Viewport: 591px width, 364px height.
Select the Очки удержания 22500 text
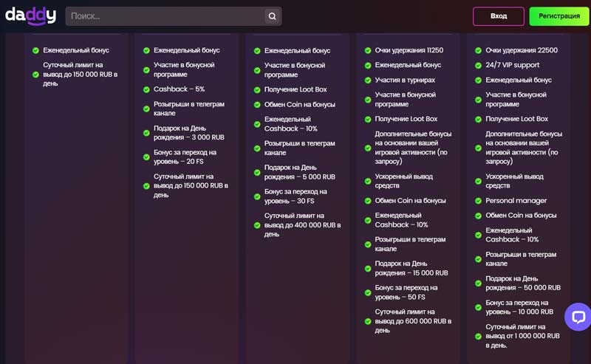(x=521, y=50)
